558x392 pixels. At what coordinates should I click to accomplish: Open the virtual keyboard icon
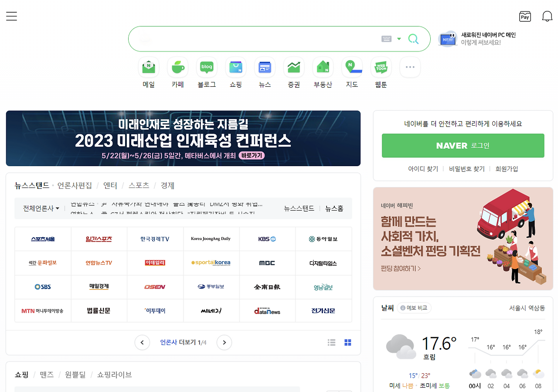pyautogui.click(x=386, y=39)
